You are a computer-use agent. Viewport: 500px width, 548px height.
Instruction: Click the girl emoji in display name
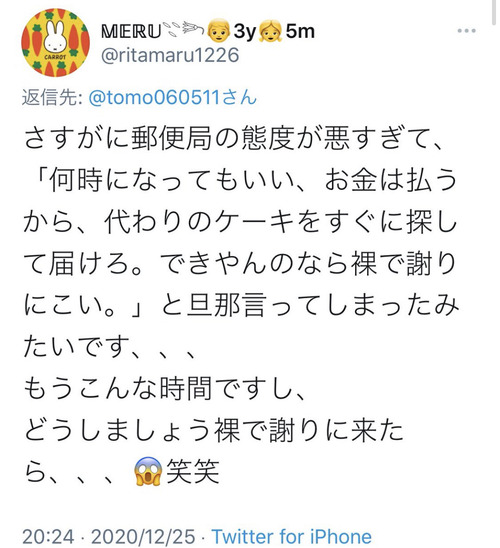click(270, 31)
